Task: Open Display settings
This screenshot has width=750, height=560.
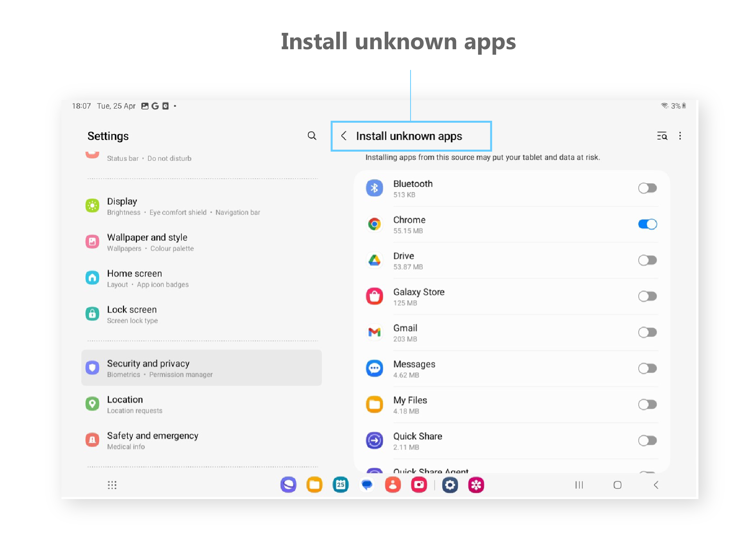Action: coord(122,202)
